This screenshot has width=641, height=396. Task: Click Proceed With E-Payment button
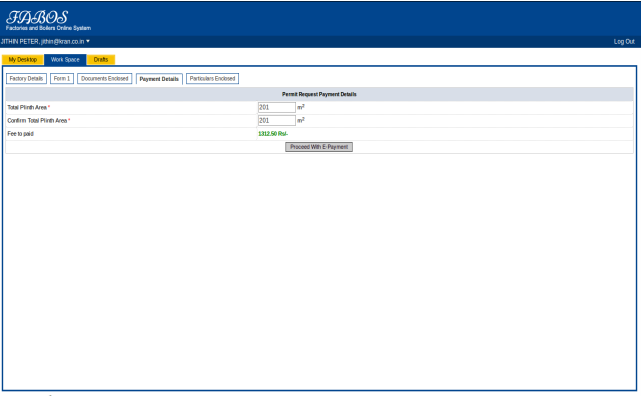[319, 147]
